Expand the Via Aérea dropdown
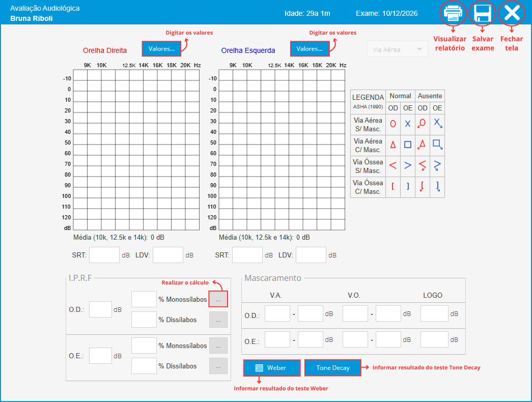This screenshot has width=532, height=402. click(397, 49)
